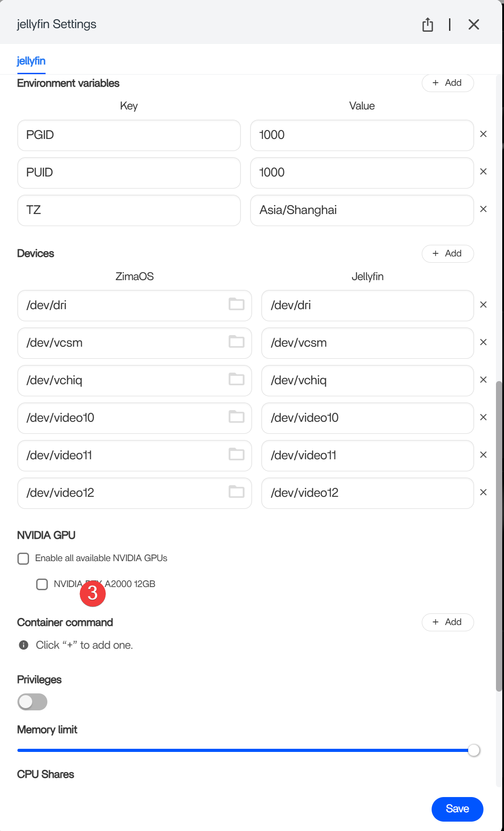Add a new device mapping
Image resolution: width=504 pixels, height=831 pixels.
coord(447,254)
